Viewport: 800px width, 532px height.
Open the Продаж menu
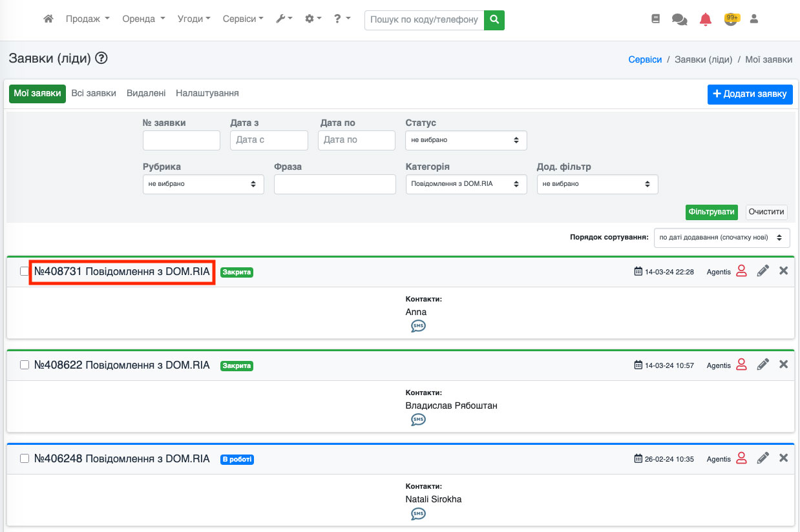point(87,19)
